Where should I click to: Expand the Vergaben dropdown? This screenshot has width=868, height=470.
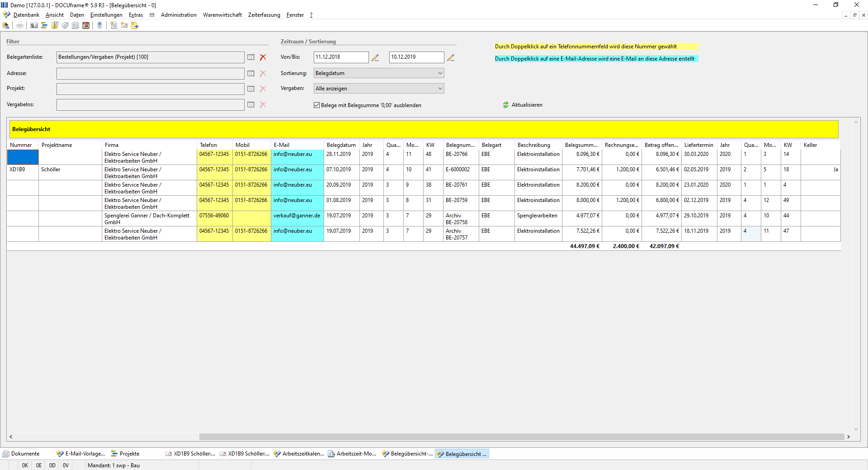pyautogui.click(x=440, y=89)
